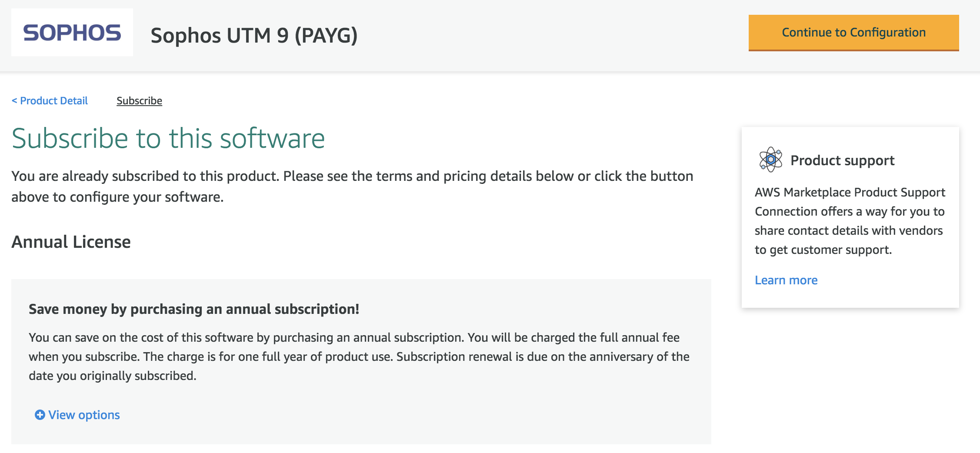Click the Sophos logo
The width and height of the screenshot is (980, 453).
pos(72,33)
